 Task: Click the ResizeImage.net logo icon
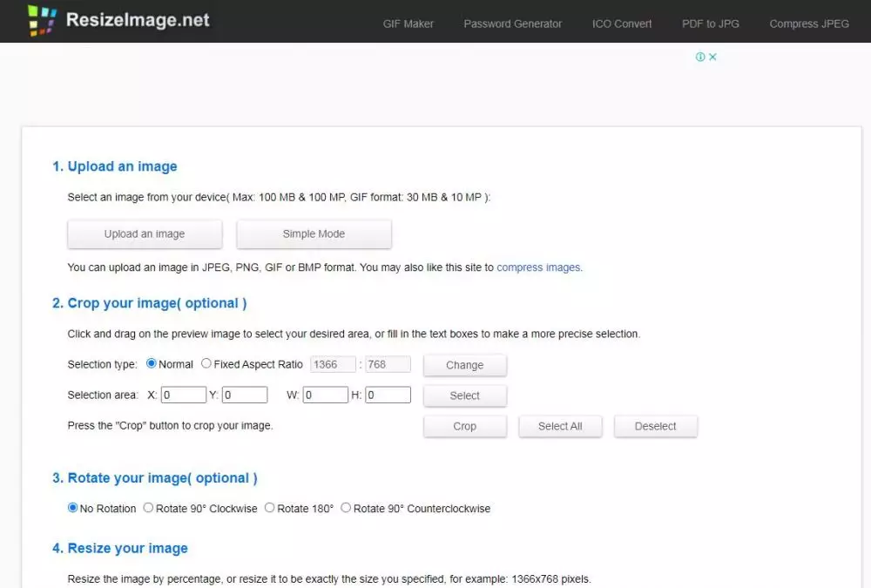pos(42,21)
